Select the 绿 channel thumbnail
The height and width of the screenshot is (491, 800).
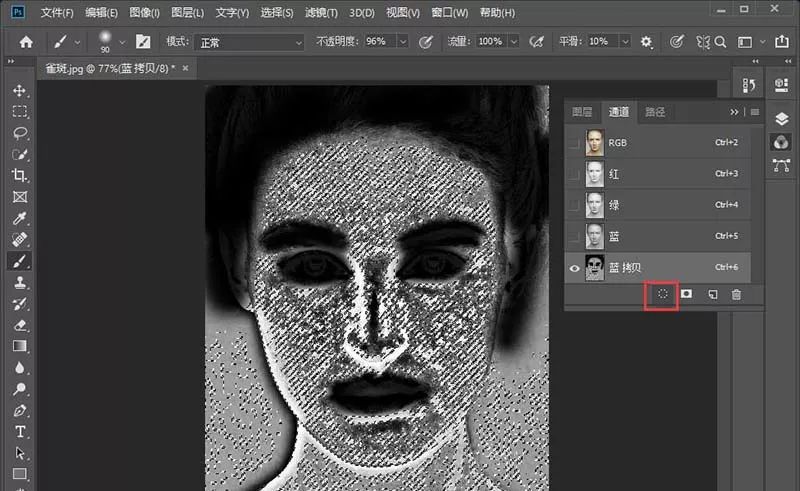(x=596, y=205)
